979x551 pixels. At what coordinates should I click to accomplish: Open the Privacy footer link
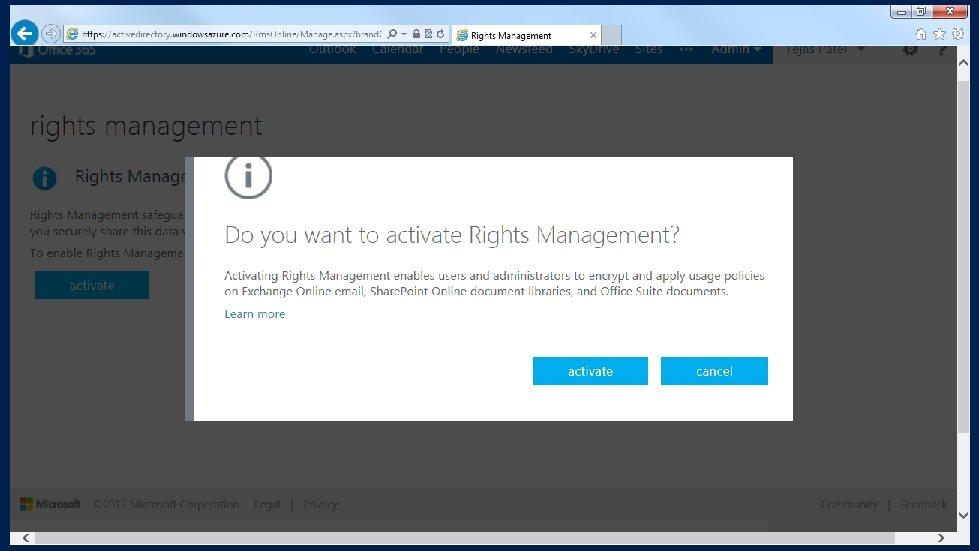pyautogui.click(x=320, y=504)
